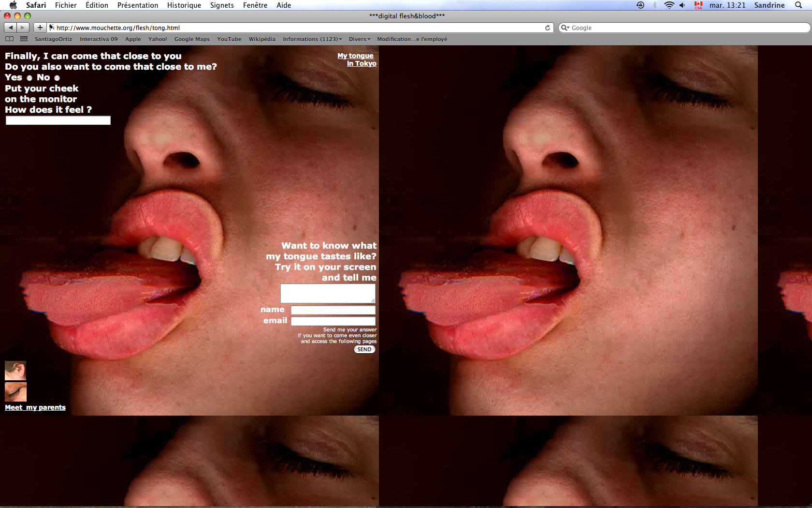Screen dimensions: 812x508
Task: Open the keyboard input flag menu
Action: click(698, 5)
